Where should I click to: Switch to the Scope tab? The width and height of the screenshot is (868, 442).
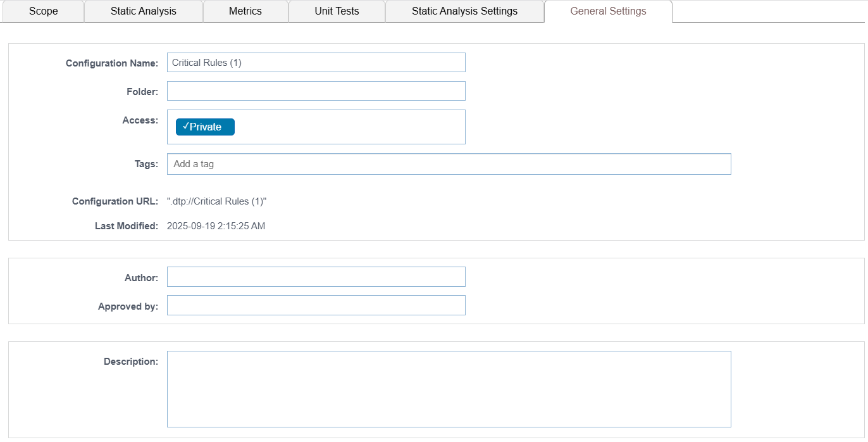[x=43, y=11]
